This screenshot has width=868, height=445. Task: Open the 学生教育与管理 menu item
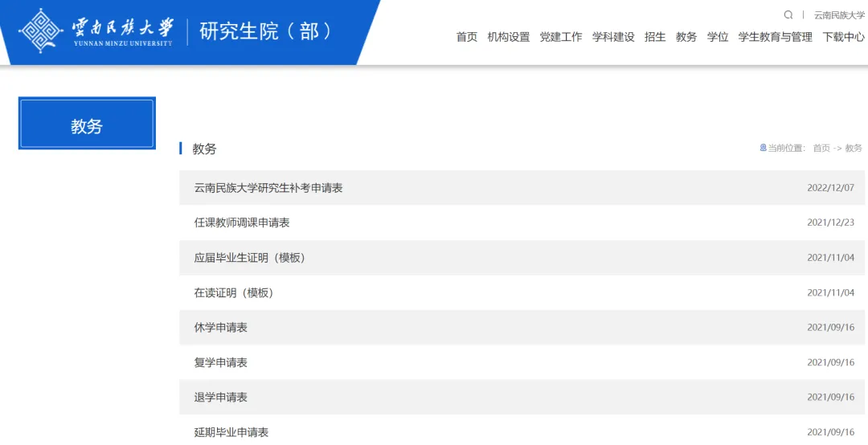[x=775, y=37]
